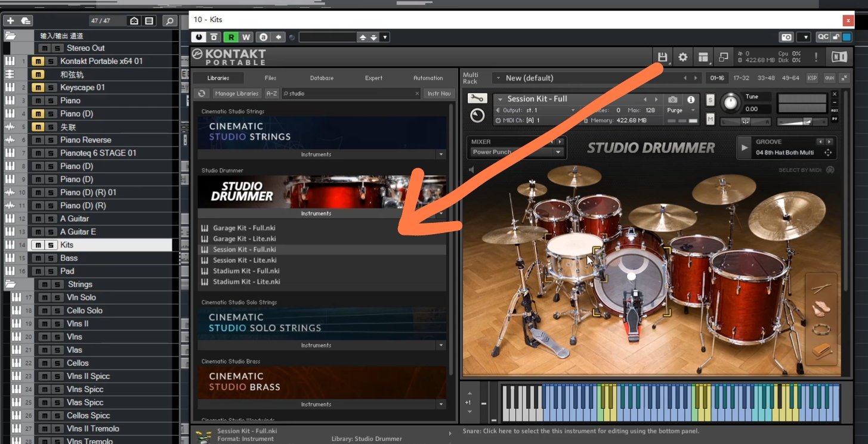Solo the Bass track
Image resolution: width=868 pixels, height=444 pixels.
(x=51, y=258)
